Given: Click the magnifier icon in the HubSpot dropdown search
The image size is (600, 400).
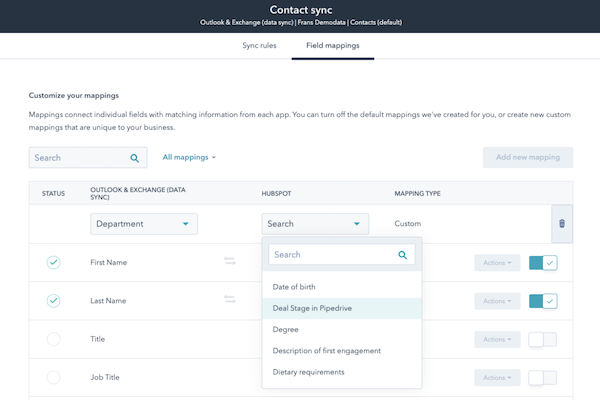Looking at the screenshot, I should (x=402, y=255).
